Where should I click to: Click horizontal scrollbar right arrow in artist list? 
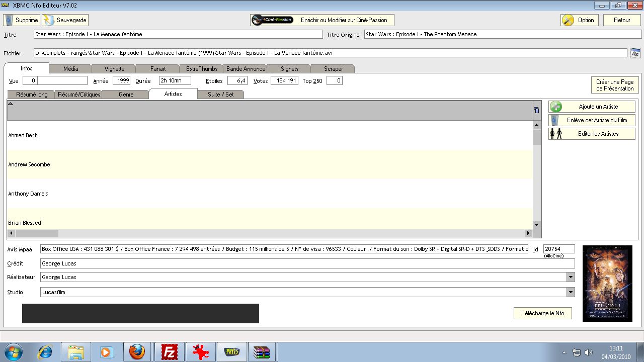[x=528, y=233]
